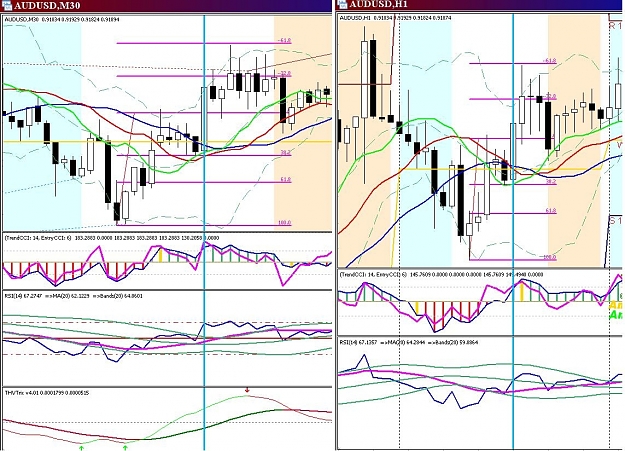
Task: Click the 38.2 Fibonacci label in H1 chart
Action: coord(550,181)
